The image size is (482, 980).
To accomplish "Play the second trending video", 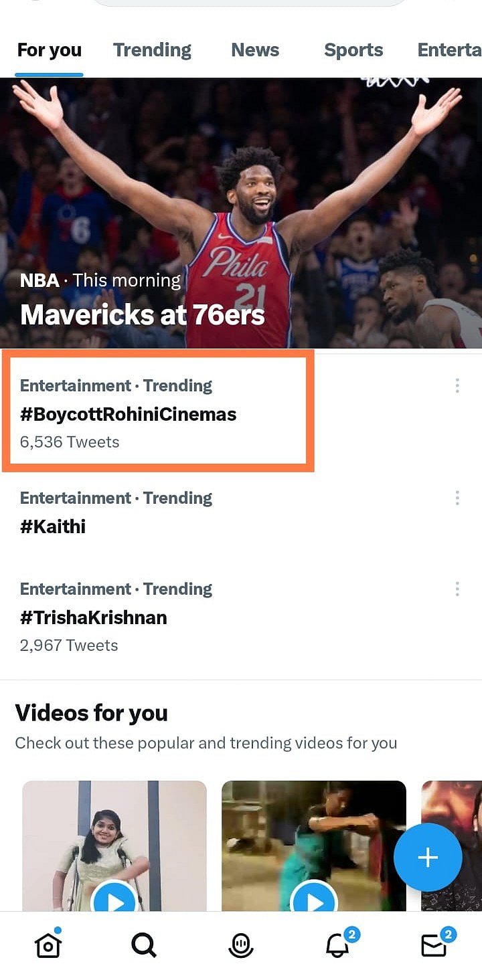I will coord(313,901).
